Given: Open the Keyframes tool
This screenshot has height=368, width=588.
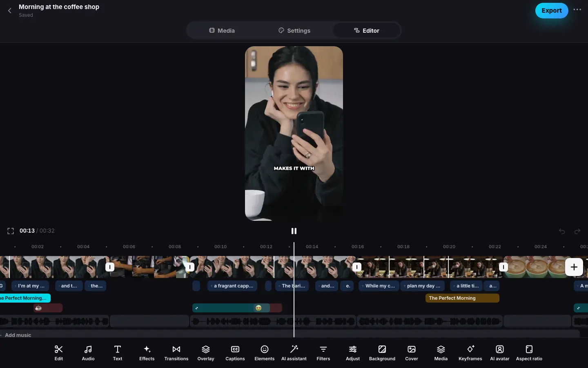Looking at the screenshot, I should (470, 353).
